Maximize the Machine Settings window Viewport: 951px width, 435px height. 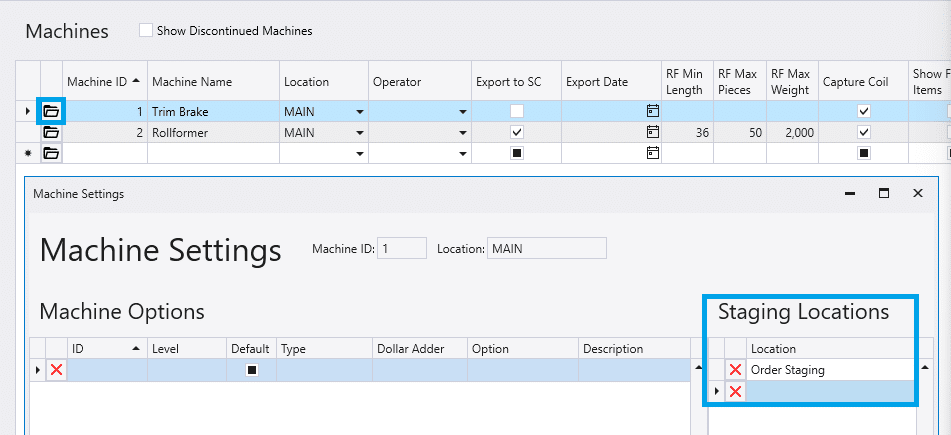884,193
